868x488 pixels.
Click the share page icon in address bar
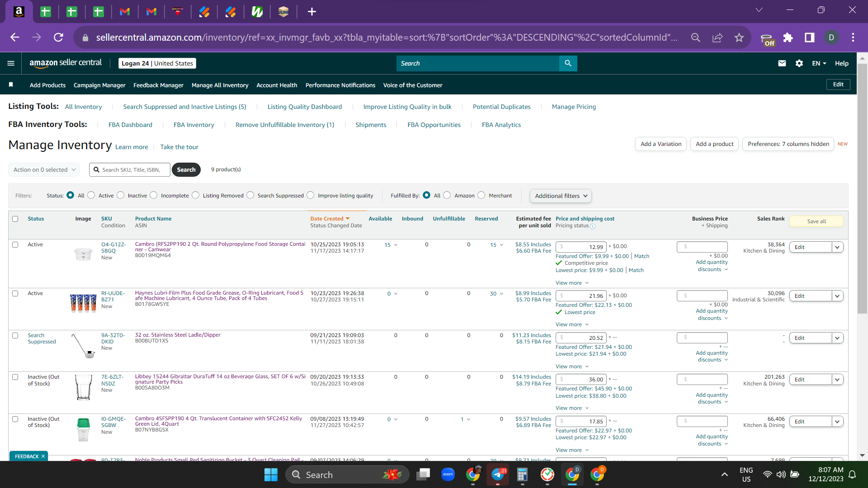point(717,38)
